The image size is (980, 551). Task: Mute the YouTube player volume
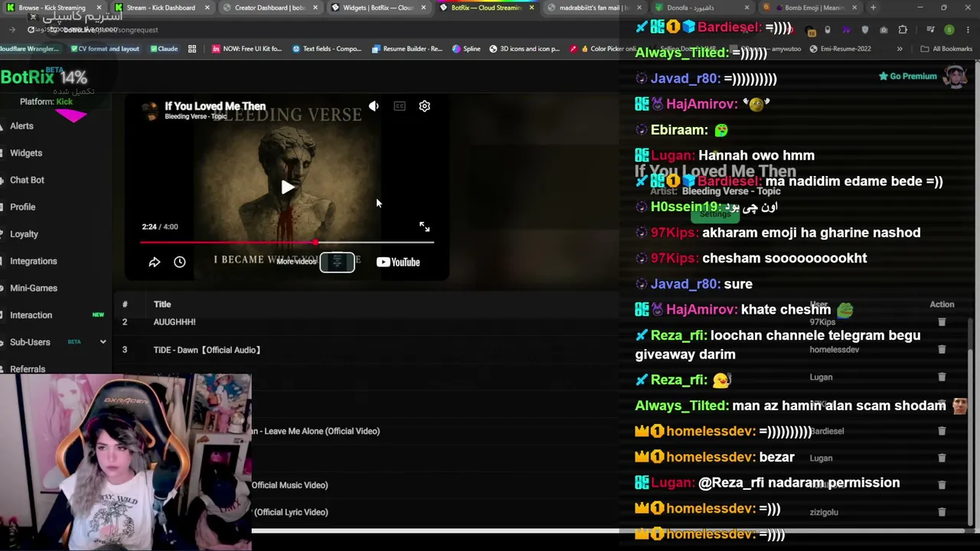click(374, 106)
